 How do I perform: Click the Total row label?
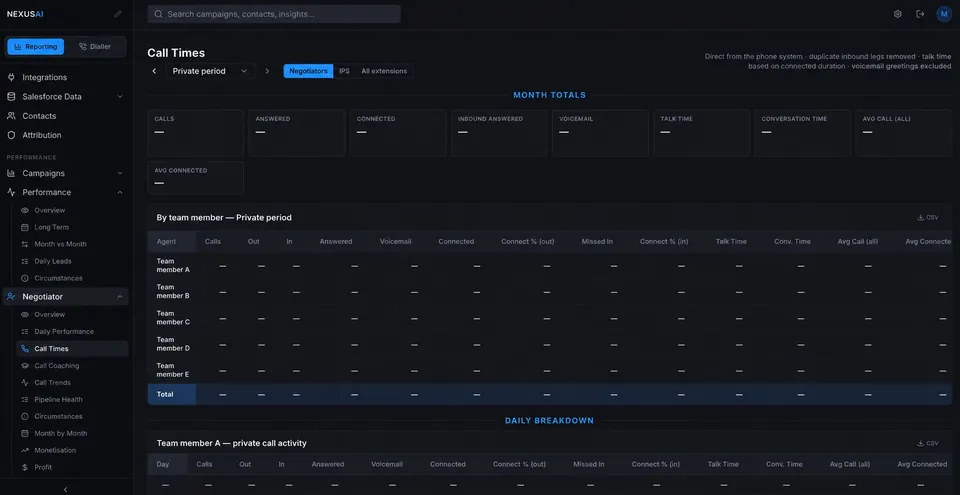[165, 395]
